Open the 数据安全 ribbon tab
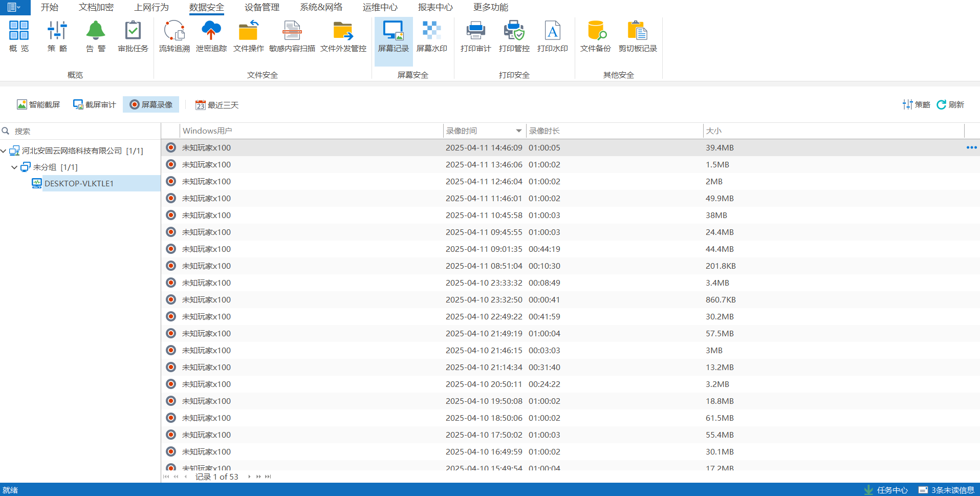 click(x=207, y=7)
